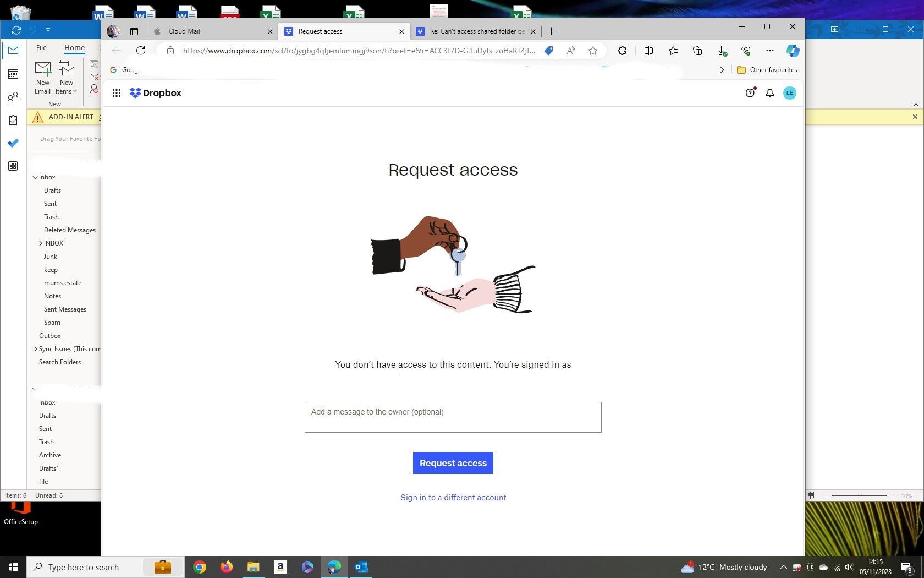The height and width of the screenshot is (578, 924).
Task: Switch to Re: Can't access shared folder tab
Action: pyautogui.click(x=476, y=31)
